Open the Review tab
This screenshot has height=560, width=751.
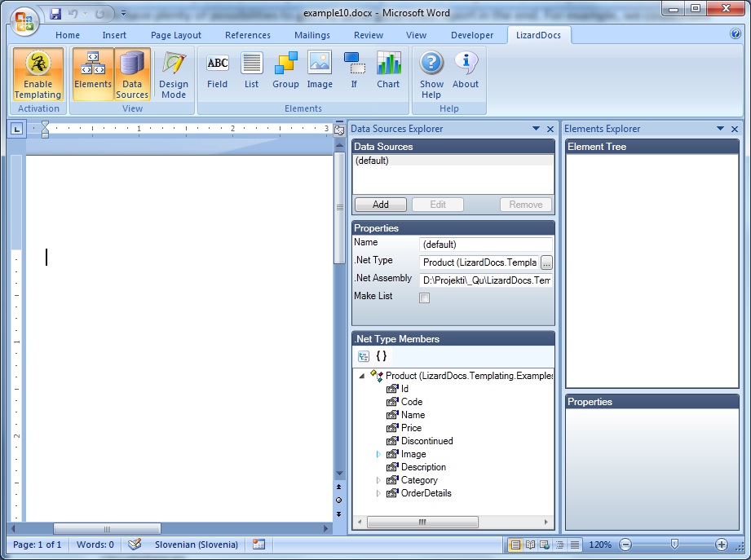[369, 35]
